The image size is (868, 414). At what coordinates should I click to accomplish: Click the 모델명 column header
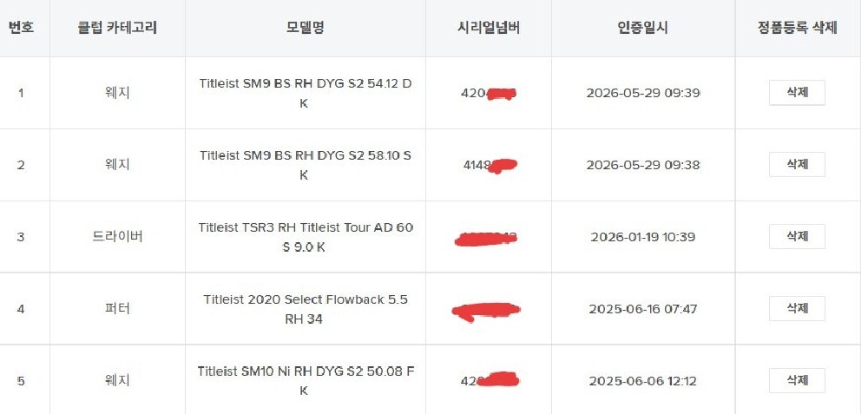(x=305, y=28)
